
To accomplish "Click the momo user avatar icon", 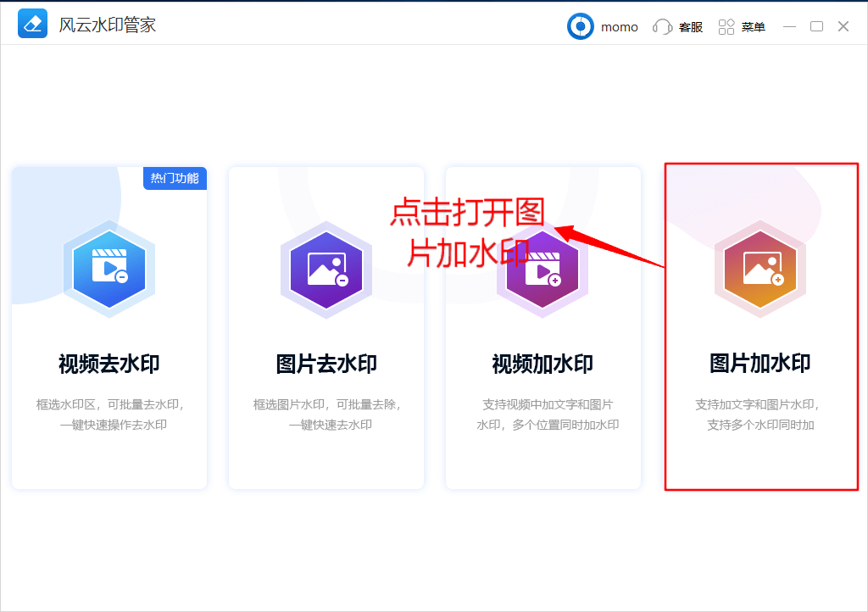I will 581,26.
